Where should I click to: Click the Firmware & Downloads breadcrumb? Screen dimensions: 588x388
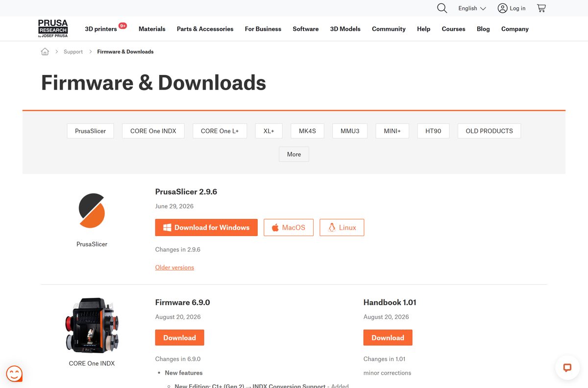coord(125,51)
